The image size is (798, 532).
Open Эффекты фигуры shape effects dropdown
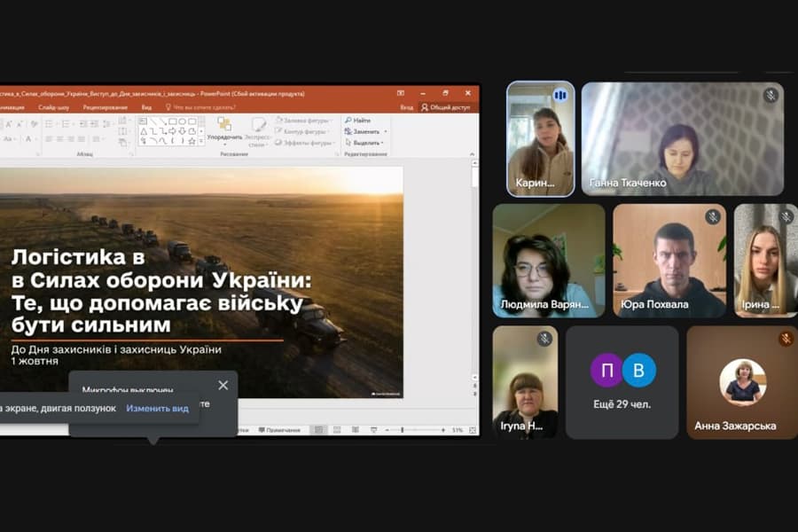tap(304, 143)
